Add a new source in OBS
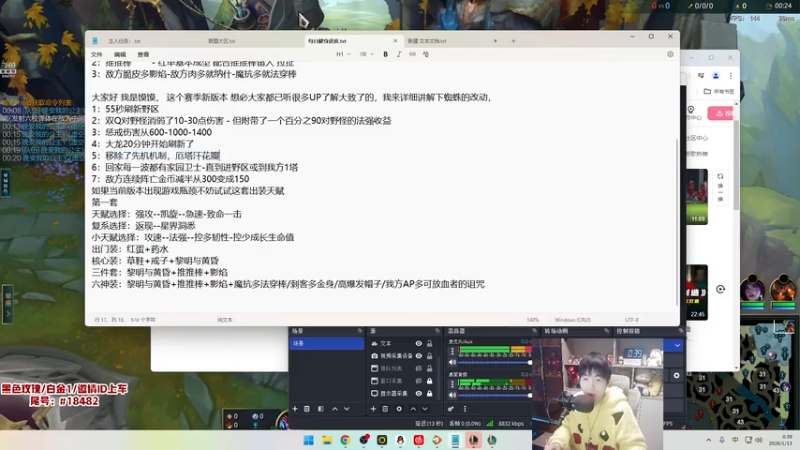The image size is (800, 450). 373,409
